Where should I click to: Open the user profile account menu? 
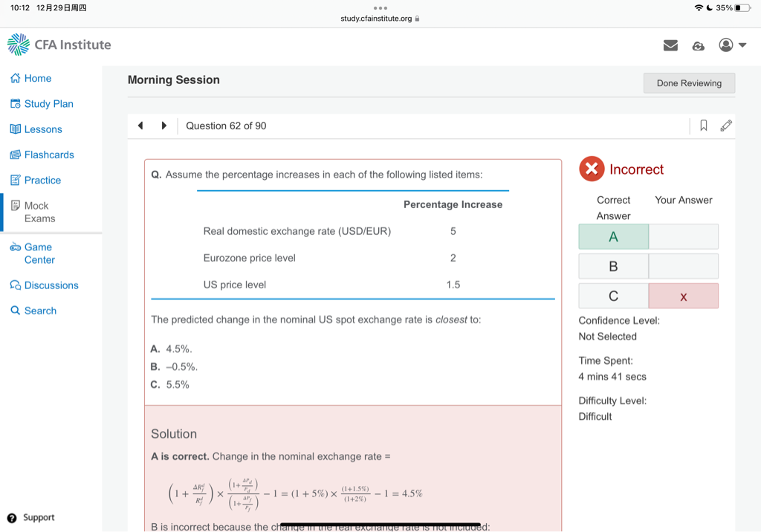click(732, 45)
